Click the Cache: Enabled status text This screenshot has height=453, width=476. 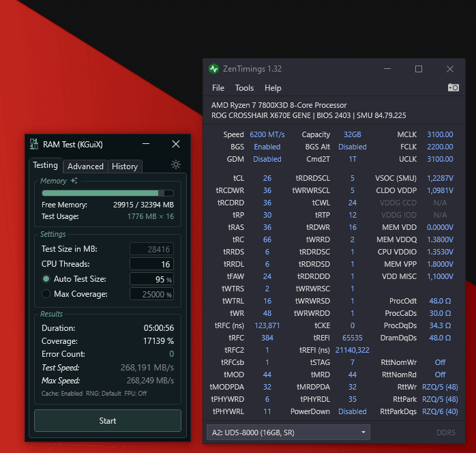coord(62,394)
